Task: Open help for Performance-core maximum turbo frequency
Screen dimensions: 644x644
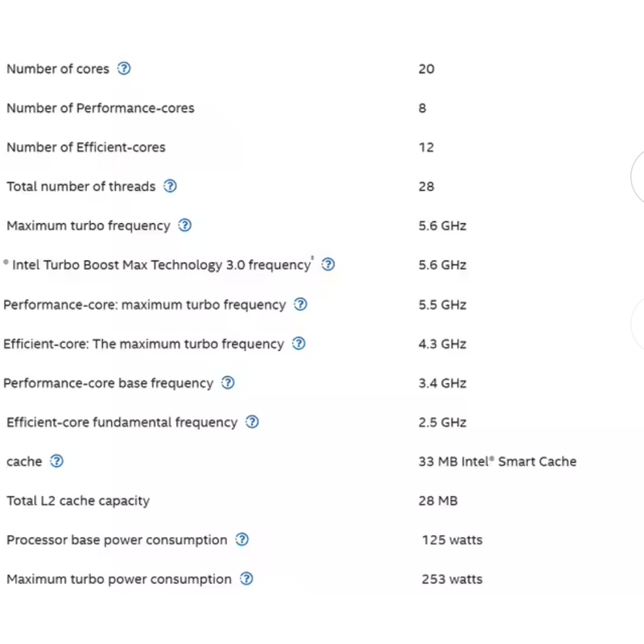Action: pyautogui.click(x=300, y=304)
